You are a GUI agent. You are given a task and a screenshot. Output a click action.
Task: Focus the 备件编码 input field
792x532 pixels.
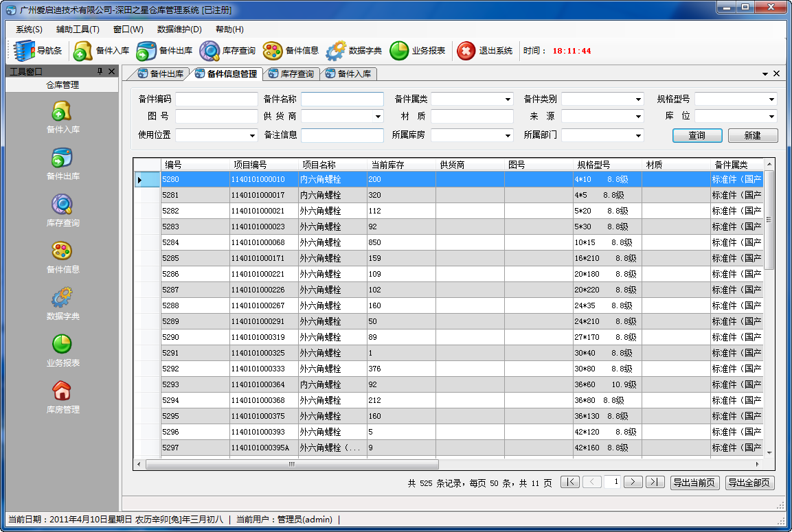(x=216, y=100)
